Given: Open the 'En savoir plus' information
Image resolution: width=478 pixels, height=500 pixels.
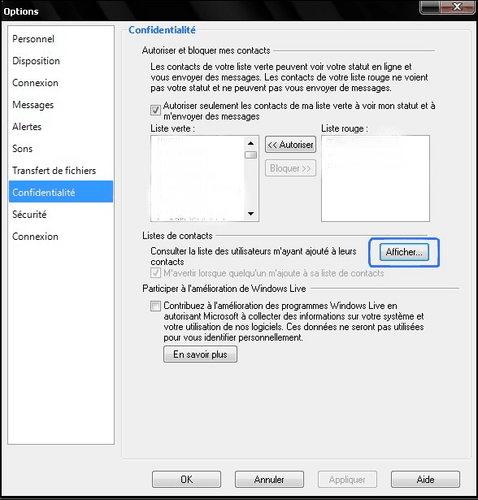Looking at the screenshot, I should click(200, 354).
